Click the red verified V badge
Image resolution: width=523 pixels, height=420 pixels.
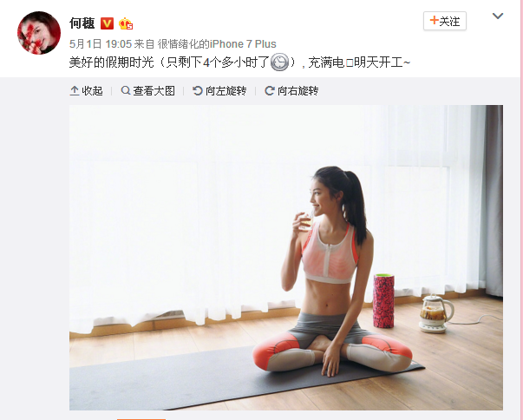107,23
